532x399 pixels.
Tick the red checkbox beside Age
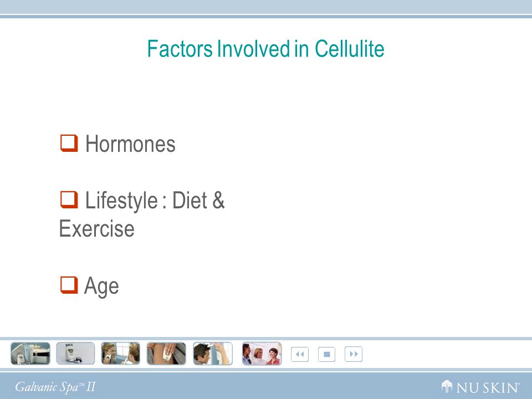pyautogui.click(x=69, y=285)
